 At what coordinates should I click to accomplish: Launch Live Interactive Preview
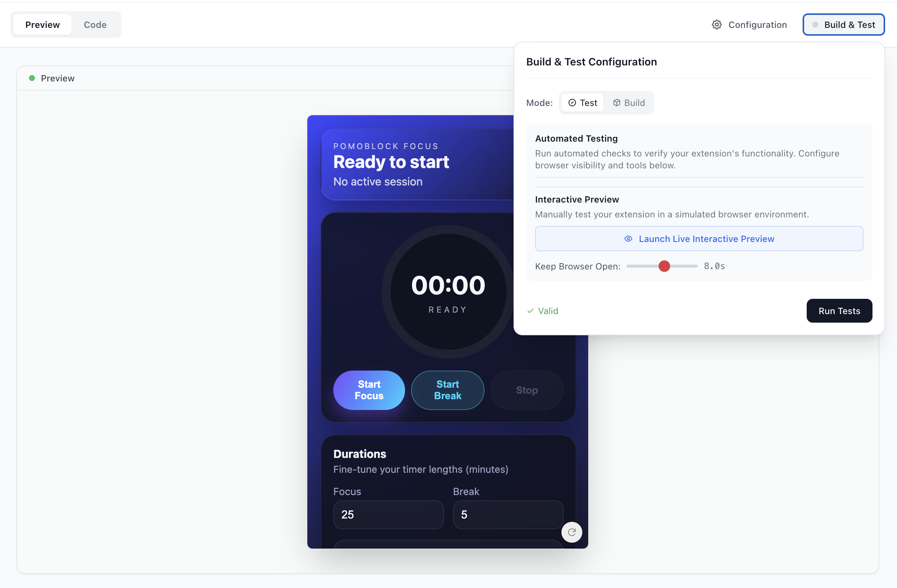click(699, 239)
